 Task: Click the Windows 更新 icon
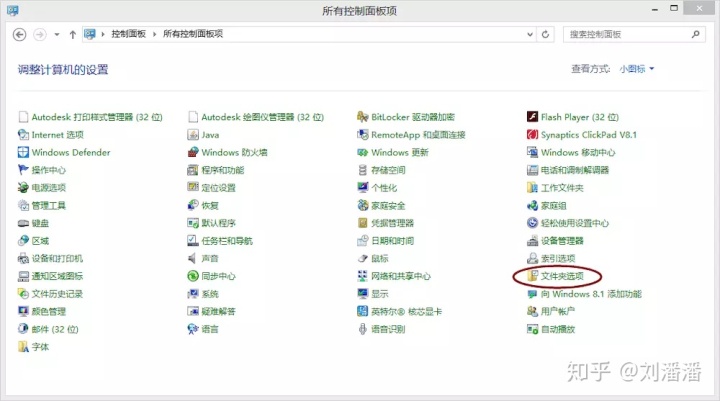click(x=363, y=152)
